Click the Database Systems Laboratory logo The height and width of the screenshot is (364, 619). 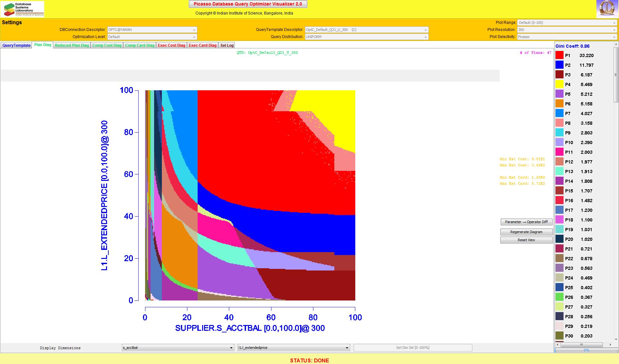pyautogui.click(x=23, y=9)
